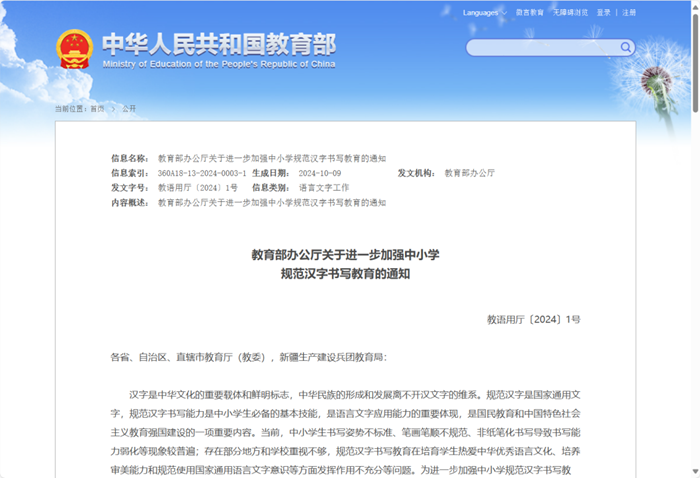Click the 信息类别 value 语言文字工作
This screenshot has height=478, width=700.
[x=324, y=188]
